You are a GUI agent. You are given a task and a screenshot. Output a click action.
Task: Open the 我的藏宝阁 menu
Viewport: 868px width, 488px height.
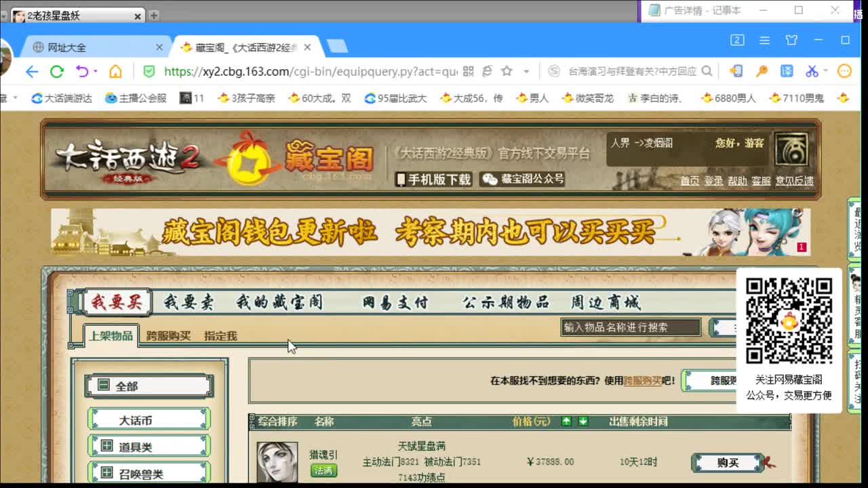point(279,302)
